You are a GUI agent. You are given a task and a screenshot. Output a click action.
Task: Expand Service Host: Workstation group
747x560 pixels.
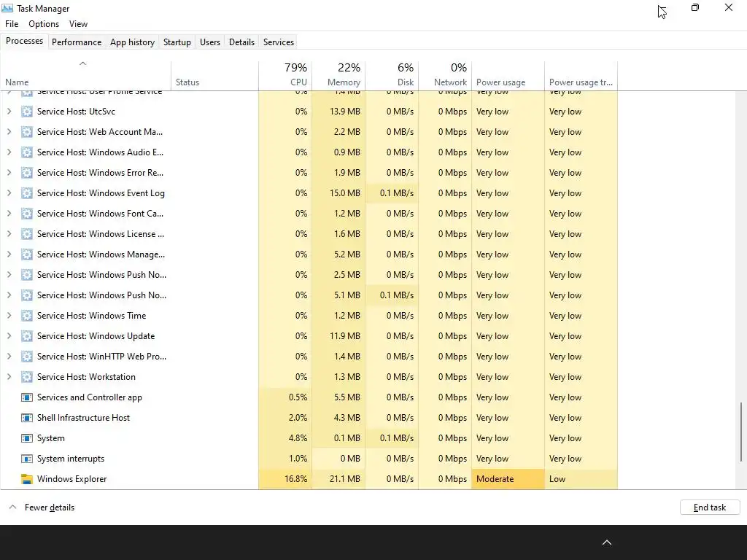tap(9, 377)
